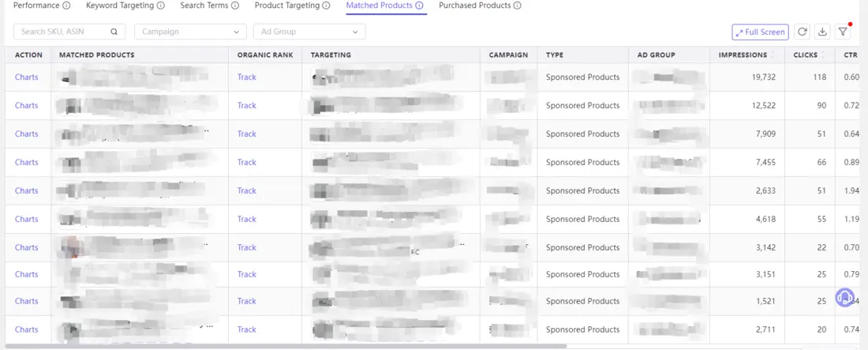The image size is (868, 350).
Task: Open Charts for the 7,455 impressions row
Action: coord(27,162)
